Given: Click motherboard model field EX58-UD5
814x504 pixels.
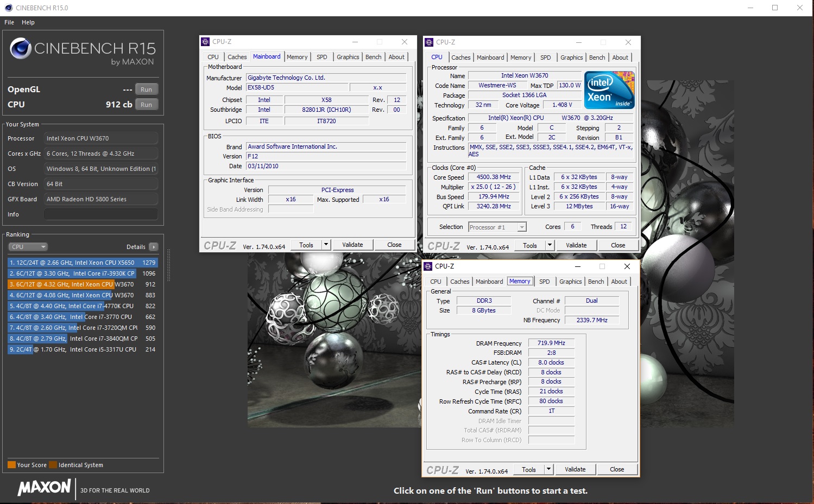Looking at the screenshot, I should point(296,87).
